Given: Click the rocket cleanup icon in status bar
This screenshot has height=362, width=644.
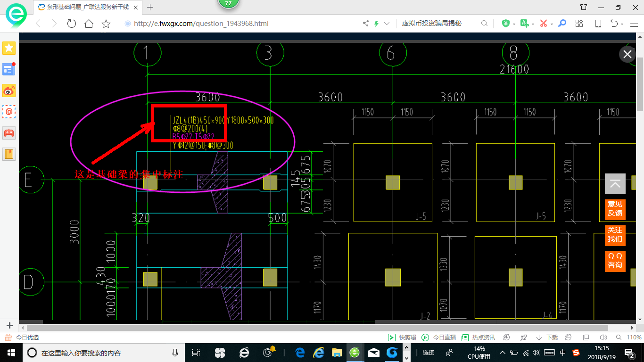Looking at the screenshot, I should (x=523, y=337).
